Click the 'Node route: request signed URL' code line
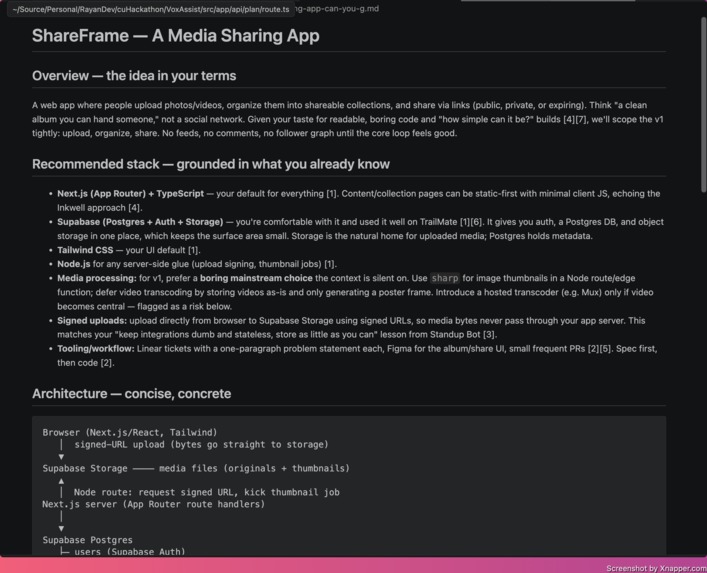 tap(207, 492)
